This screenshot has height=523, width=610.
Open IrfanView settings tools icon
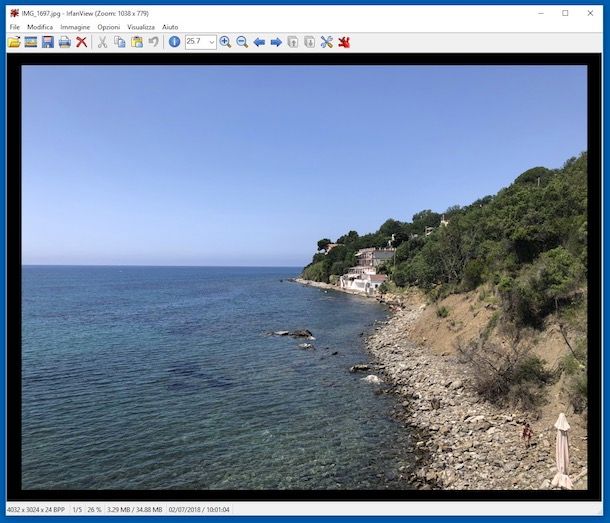click(x=326, y=42)
